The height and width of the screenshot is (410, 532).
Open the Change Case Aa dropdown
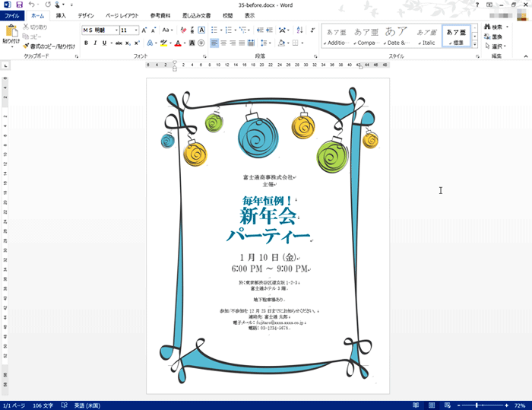167,30
